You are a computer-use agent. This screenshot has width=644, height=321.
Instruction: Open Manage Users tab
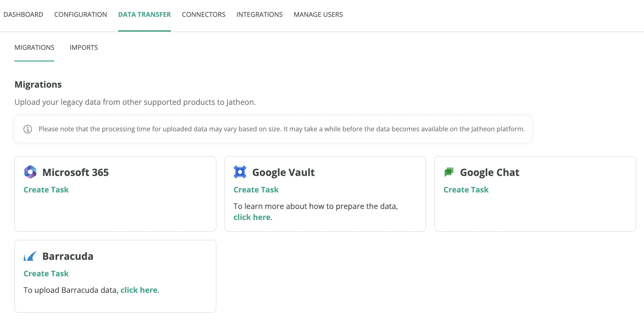(318, 14)
